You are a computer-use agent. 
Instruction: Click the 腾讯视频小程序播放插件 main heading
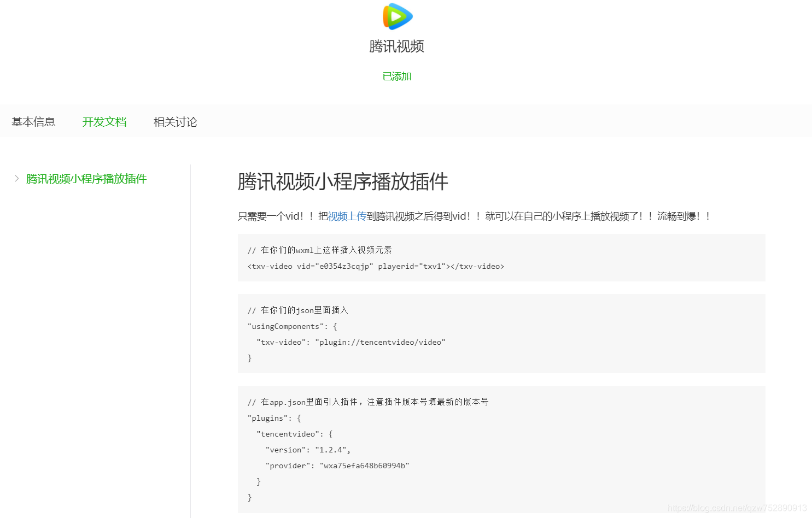pos(343,181)
